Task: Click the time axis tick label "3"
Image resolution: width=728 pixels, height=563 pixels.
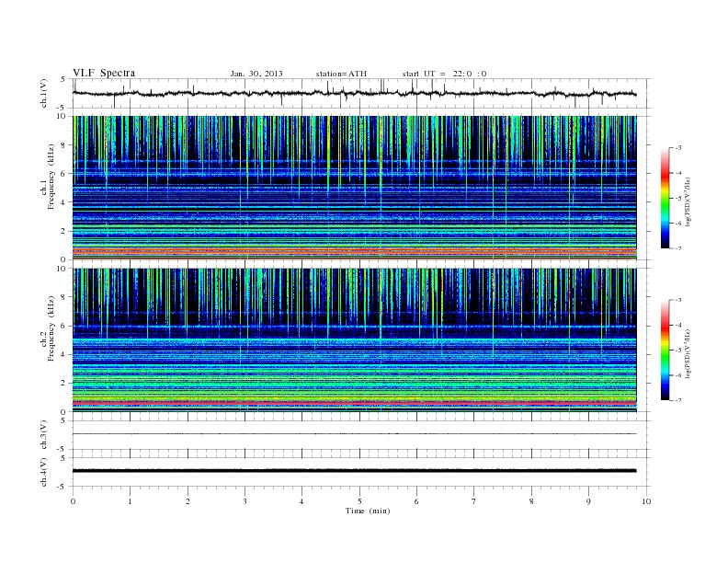Action: [x=245, y=501]
